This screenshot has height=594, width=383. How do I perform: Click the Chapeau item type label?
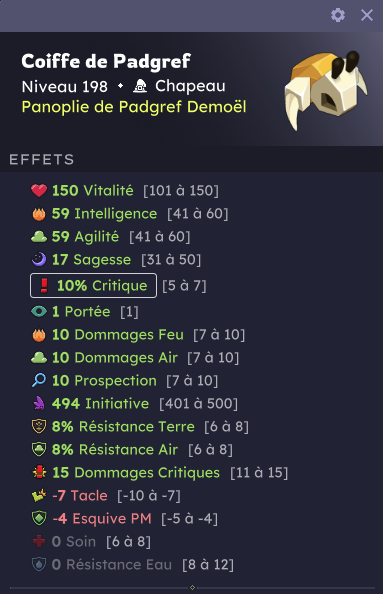(x=190, y=86)
